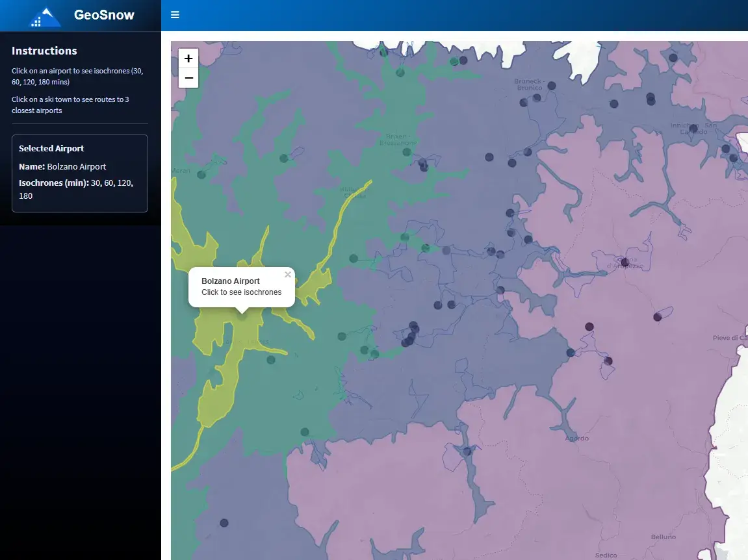Click marker just below Brixen-Bressanone label

click(407, 152)
